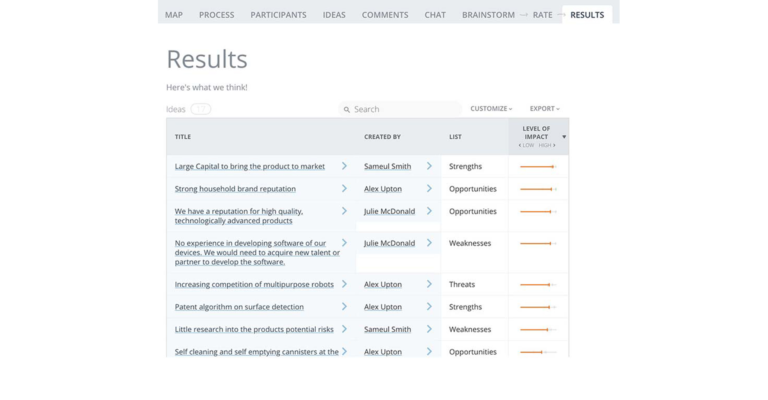Toggle sort arrow on Level of Impact column

pos(564,137)
